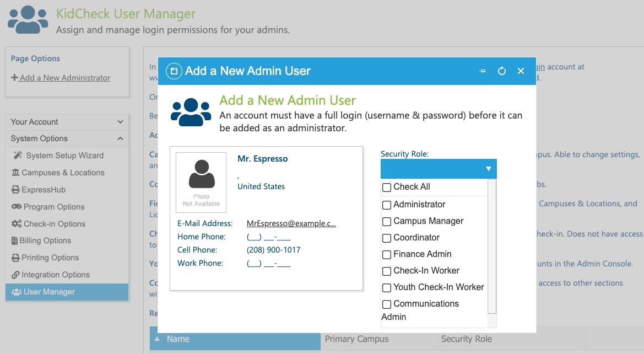Click the Billing Options document icon

[15, 240]
